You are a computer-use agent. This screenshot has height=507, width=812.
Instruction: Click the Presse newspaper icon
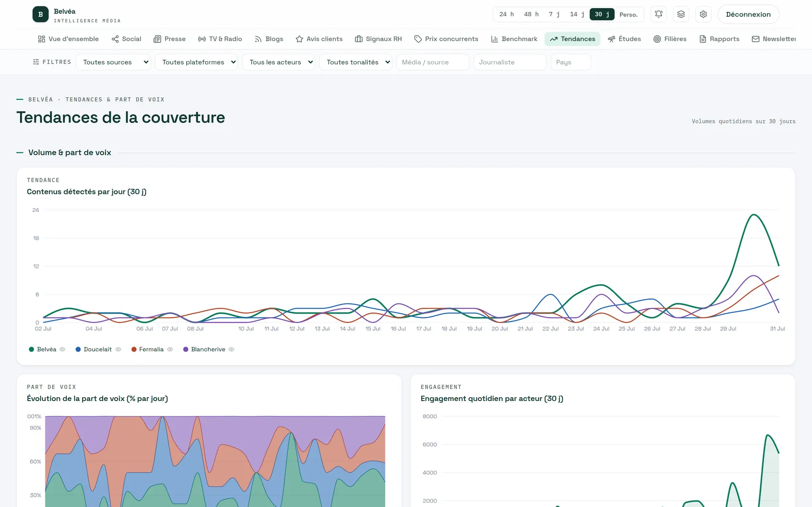click(x=157, y=39)
